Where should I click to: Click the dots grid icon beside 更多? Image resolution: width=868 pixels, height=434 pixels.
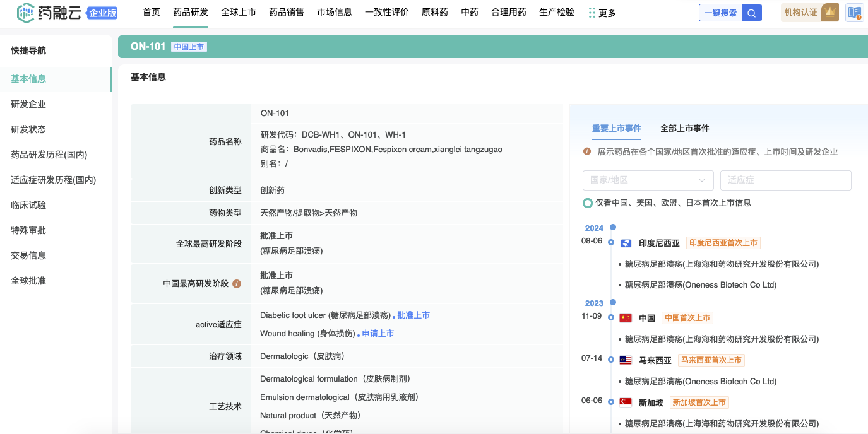[x=592, y=13]
